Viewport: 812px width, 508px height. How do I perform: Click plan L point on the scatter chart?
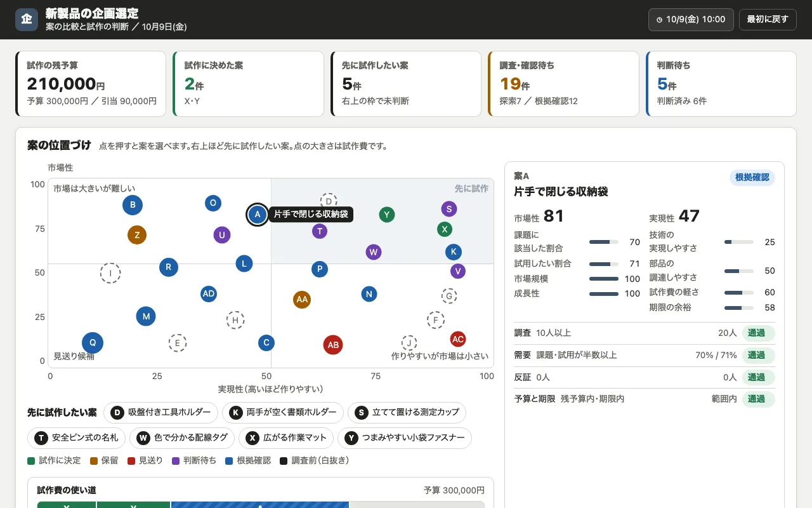[244, 264]
